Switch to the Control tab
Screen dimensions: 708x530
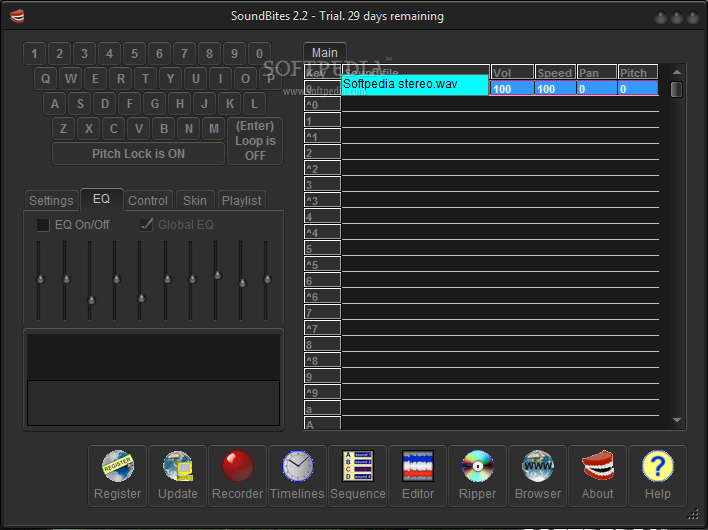(148, 200)
